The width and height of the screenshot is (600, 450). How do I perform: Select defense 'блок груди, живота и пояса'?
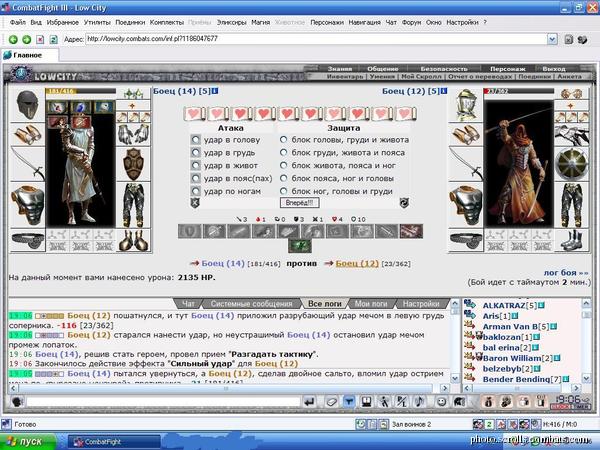pos(284,153)
